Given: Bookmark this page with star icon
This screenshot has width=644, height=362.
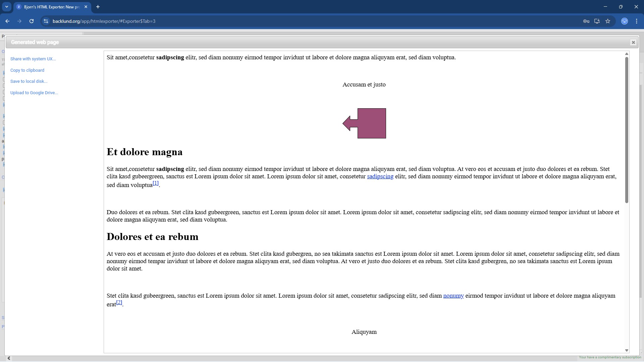Looking at the screenshot, I should click(607, 21).
